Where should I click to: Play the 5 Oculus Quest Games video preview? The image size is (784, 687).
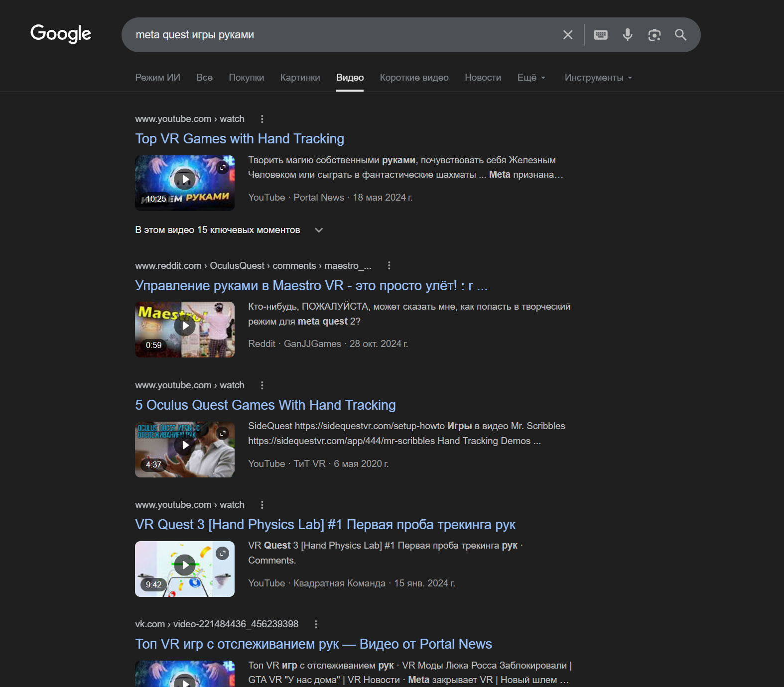click(185, 445)
